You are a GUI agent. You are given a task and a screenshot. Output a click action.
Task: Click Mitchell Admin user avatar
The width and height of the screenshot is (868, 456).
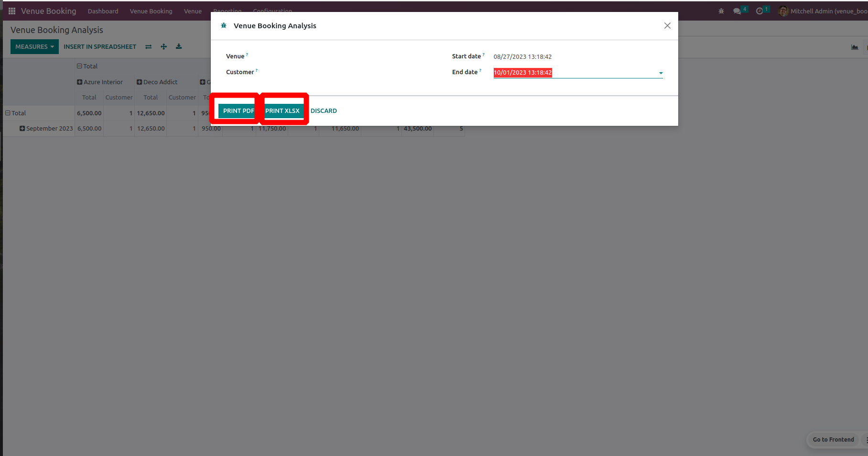783,11
